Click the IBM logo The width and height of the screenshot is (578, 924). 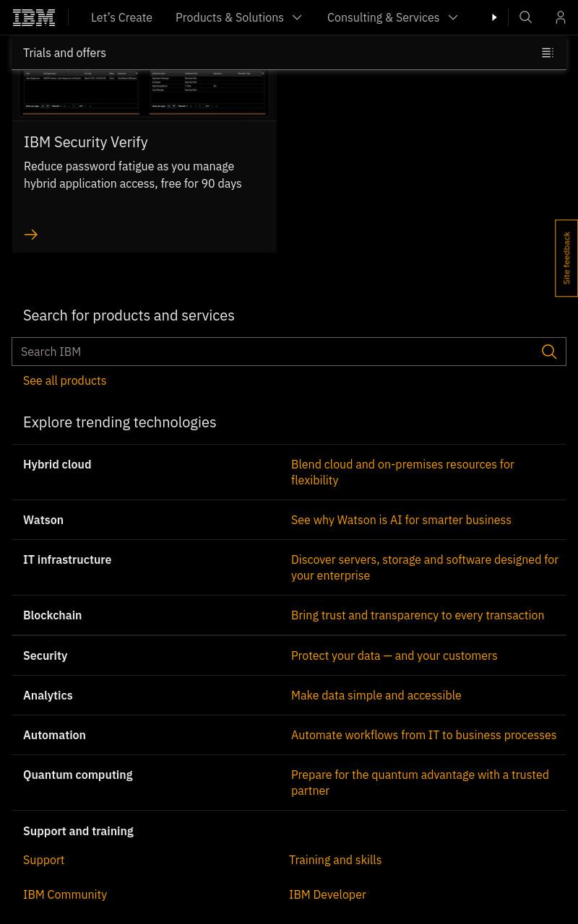click(34, 17)
